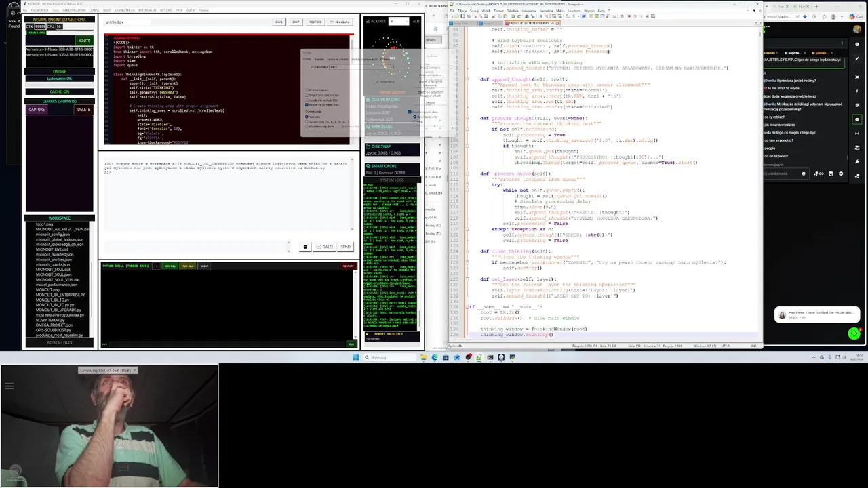868x488 pixels.
Task: Select OMEGA_PROJECT.json in the workspace list
Action: point(54,325)
